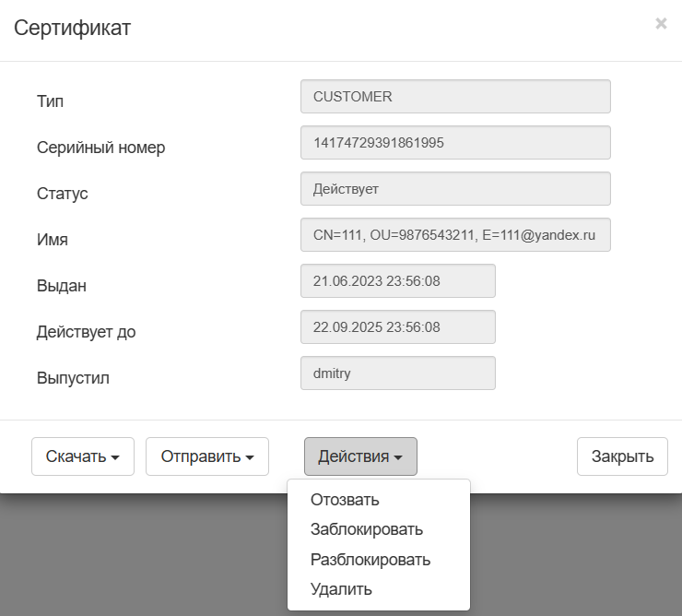Collapse the Действия dropdown menu
The width and height of the screenshot is (682, 616).
pyautogui.click(x=360, y=456)
